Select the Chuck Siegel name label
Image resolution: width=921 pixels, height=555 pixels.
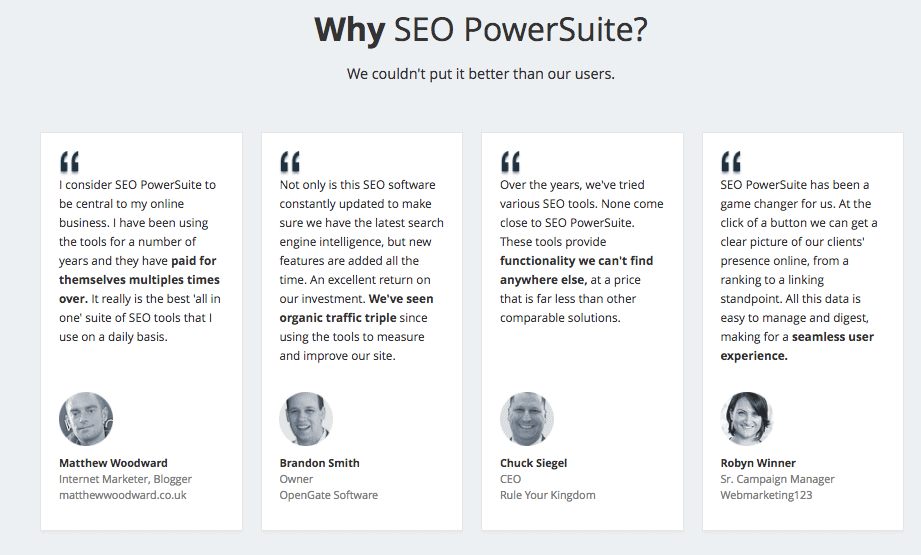pos(534,463)
